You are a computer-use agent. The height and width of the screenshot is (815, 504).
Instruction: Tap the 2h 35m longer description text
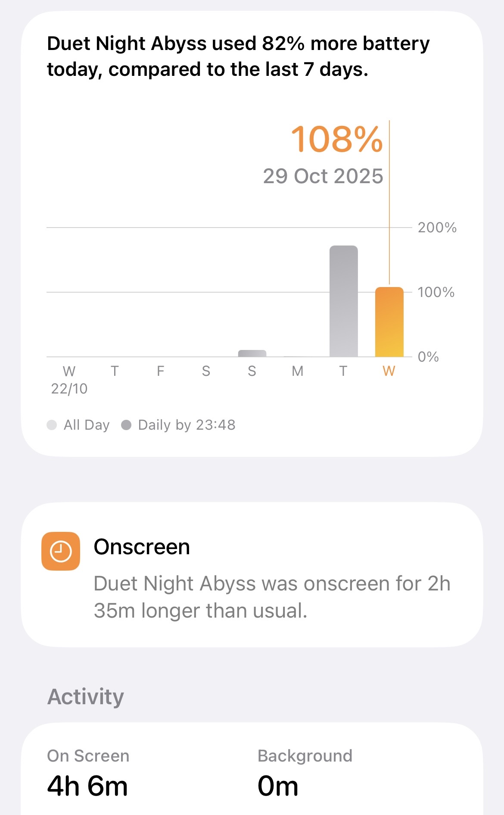tap(272, 597)
